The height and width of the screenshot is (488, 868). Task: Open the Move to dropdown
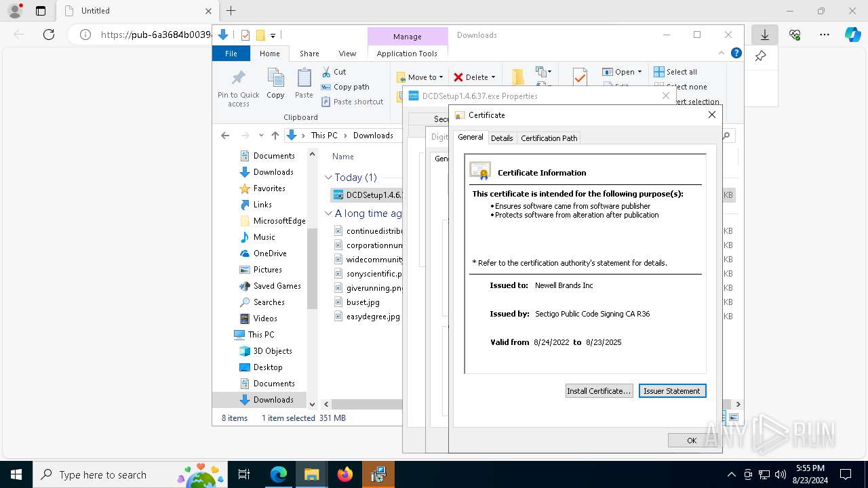[x=420, y=77]
